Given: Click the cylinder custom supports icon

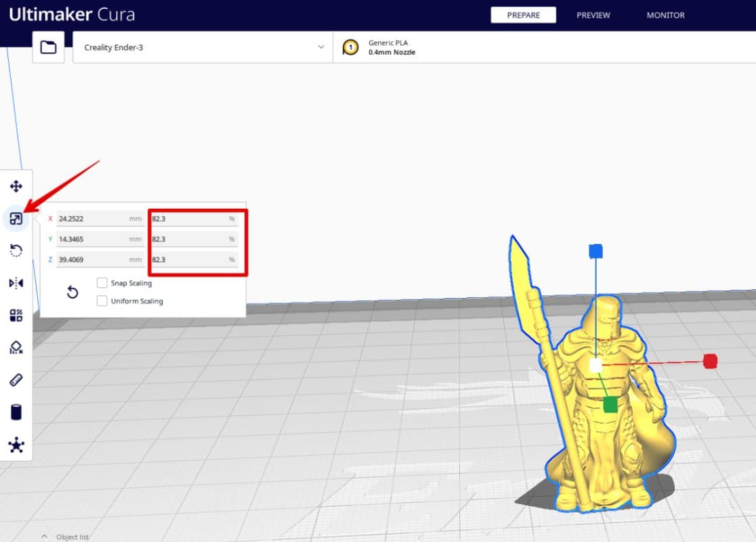Looking at the screenshot, I should click(x=16, y=412).
